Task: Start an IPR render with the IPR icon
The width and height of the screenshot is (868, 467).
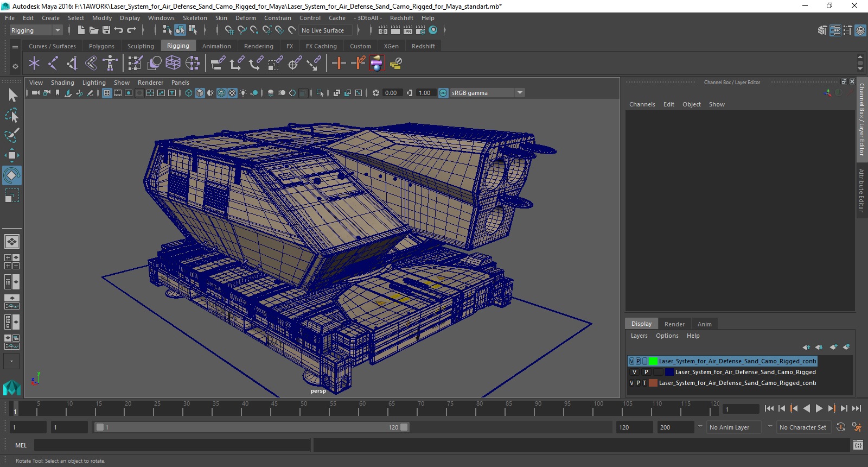Action: [x=408, y=30]
